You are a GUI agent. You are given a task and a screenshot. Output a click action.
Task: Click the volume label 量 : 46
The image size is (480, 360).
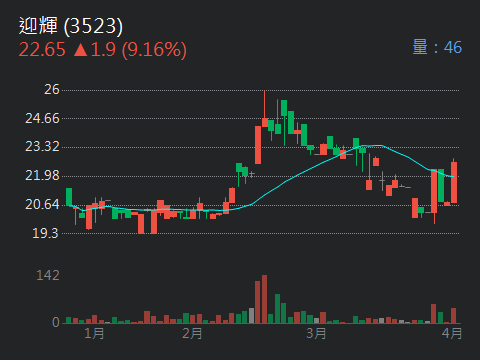tap(437, 47)
